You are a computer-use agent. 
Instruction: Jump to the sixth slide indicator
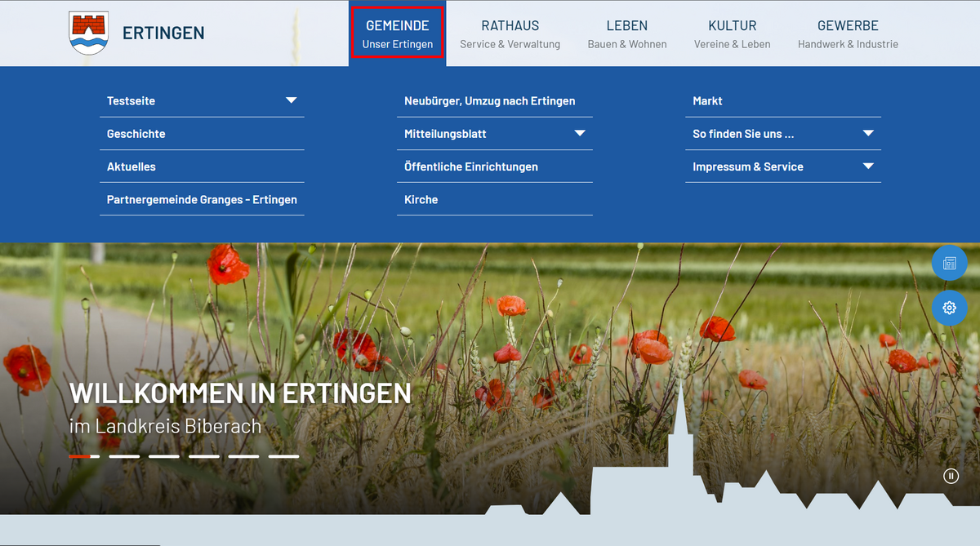[283, 456]
